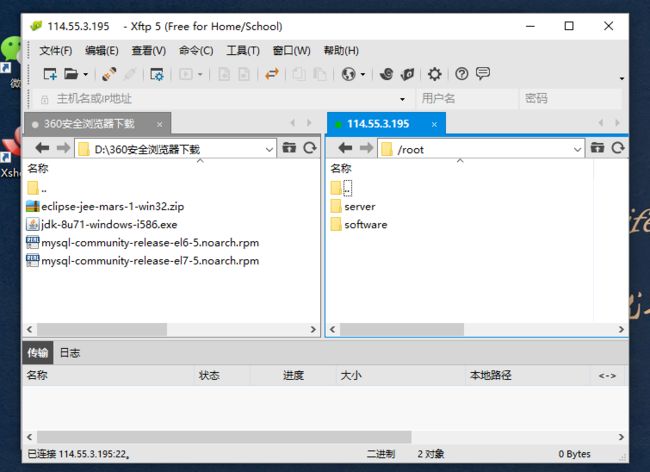650x472 pixels.
Task: Click the Open Session folder icon
Action: (x=71, y=74)
